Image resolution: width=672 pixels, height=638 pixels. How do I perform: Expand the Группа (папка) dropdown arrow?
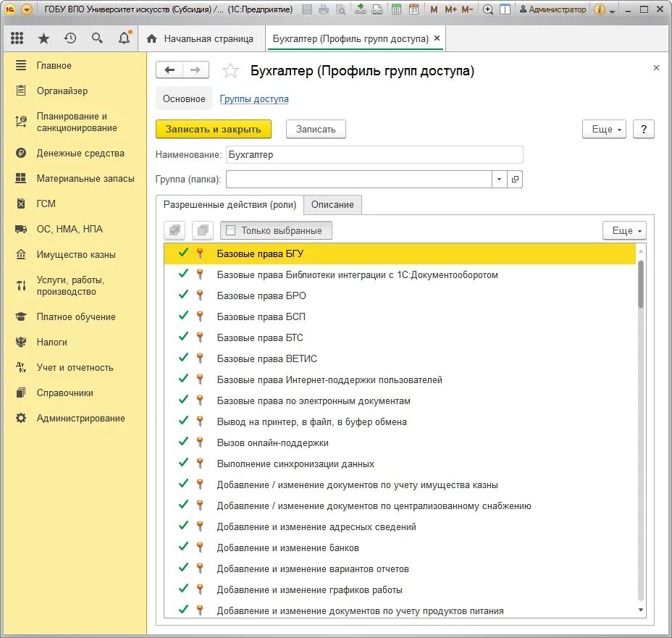(x=499, y=179)
